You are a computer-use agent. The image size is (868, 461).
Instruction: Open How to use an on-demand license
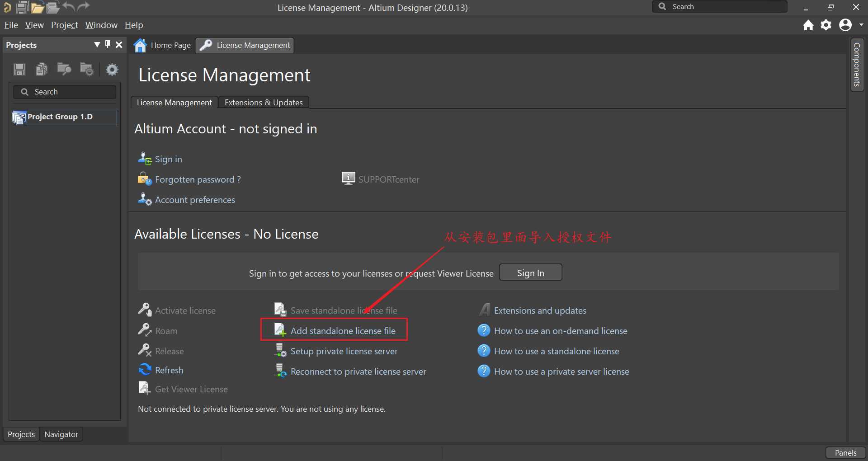point(561,331)
